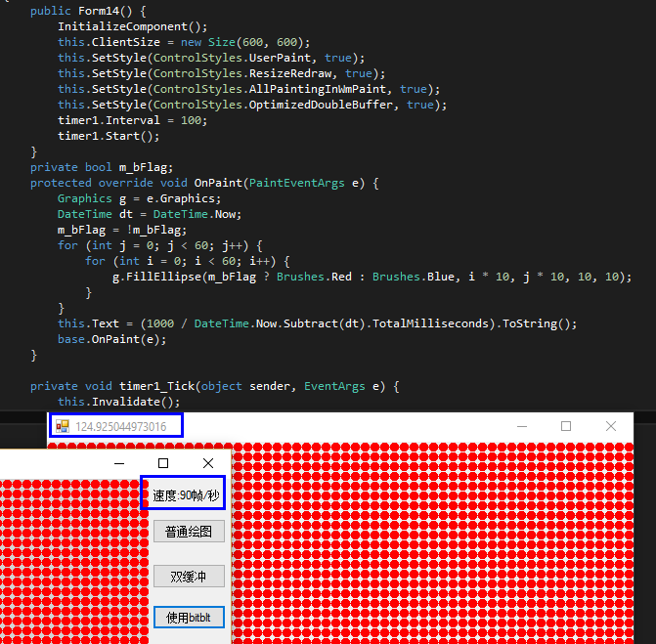Click the ControlStyles.OptimizedDoubleBuffer SetStyle line

[252, 105]
